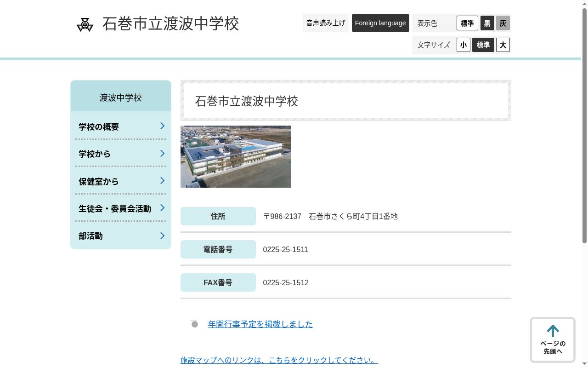Screen dimensions: 588x368
Task: Open the 施設マップ link text
Action: click(x=279, y=360)
